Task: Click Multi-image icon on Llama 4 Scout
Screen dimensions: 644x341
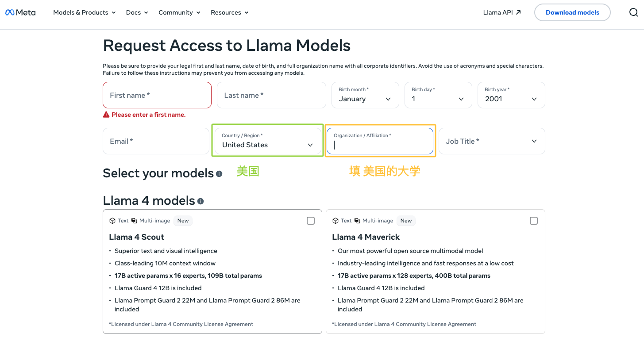Action: pyautogui.click(x=134, y=221)
